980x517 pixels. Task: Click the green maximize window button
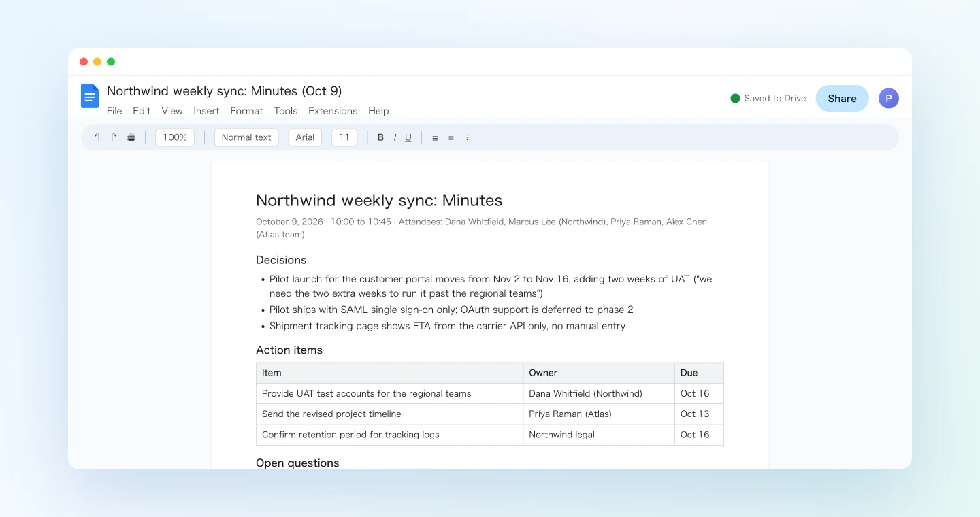coord(111,61)
